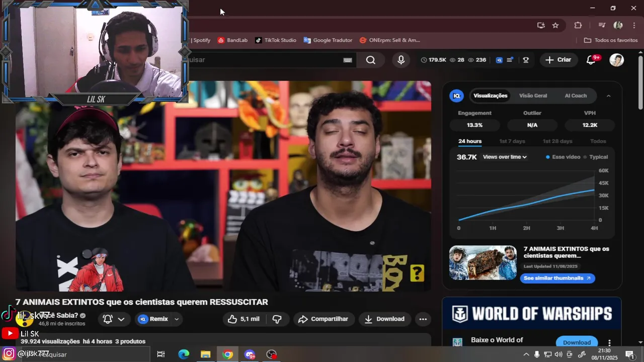Open Task View on the taskbar
This screenshot has width=644, height=362.
click(x=161, y=354)
